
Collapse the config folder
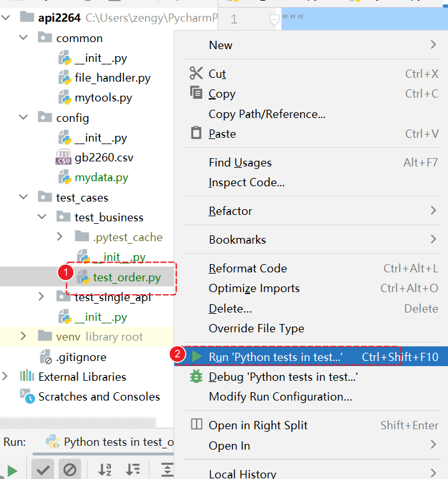[24, 117]
